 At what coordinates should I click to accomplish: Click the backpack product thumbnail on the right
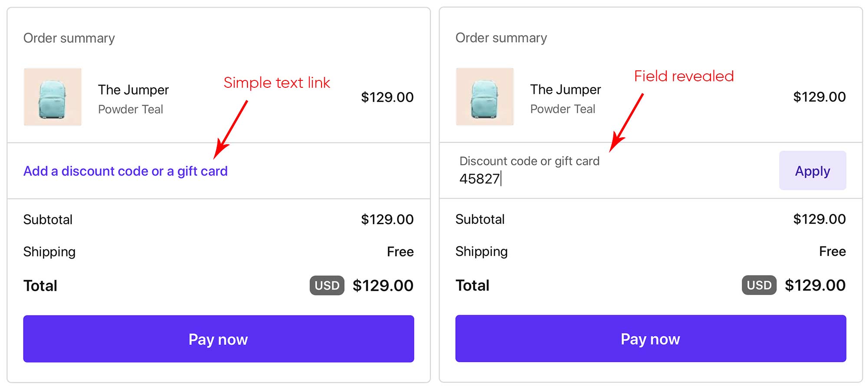click(x=484, y=97)
